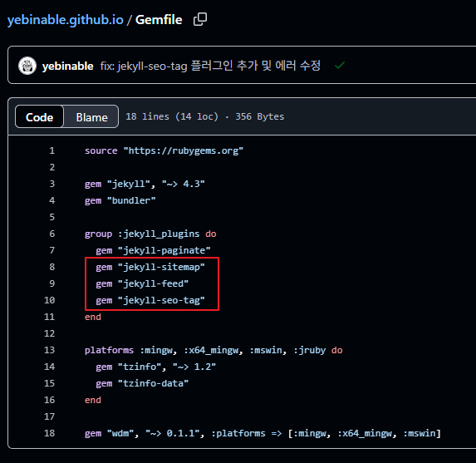This screenshot has height=463, width=476.
Task: Select line number 18
Action: [x=50, y=433]
